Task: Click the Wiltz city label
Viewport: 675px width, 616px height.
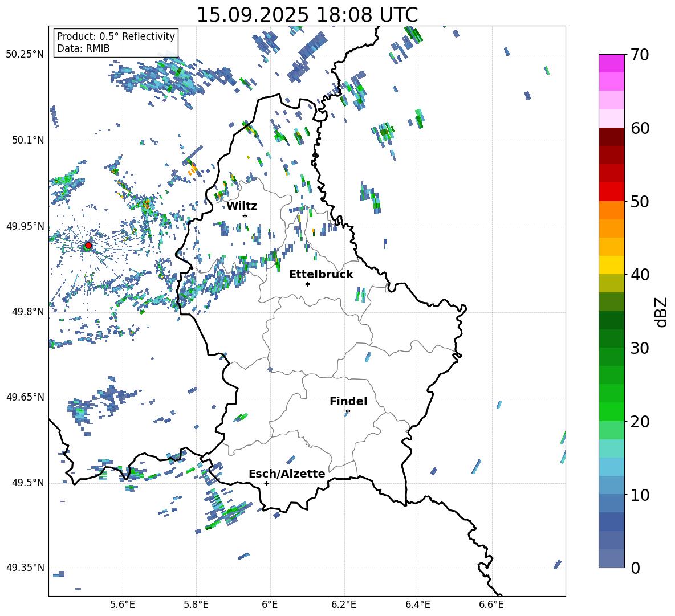Action: tap(242, 206)
